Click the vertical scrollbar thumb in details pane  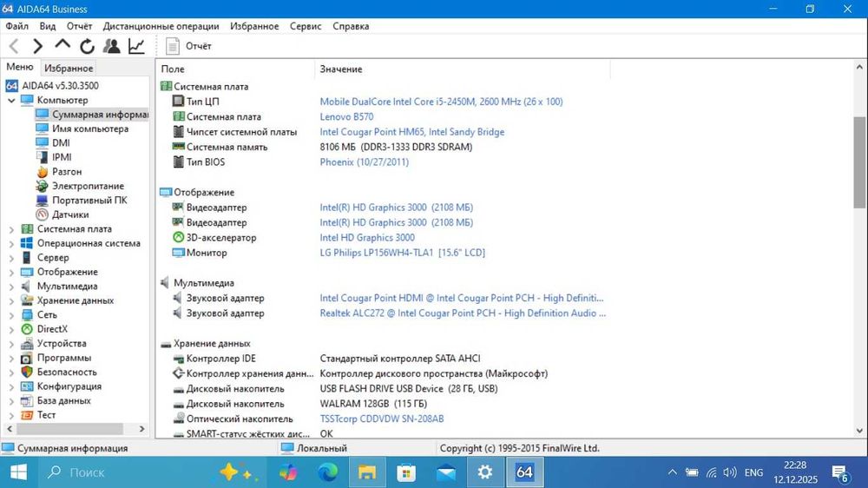point(858,162)
